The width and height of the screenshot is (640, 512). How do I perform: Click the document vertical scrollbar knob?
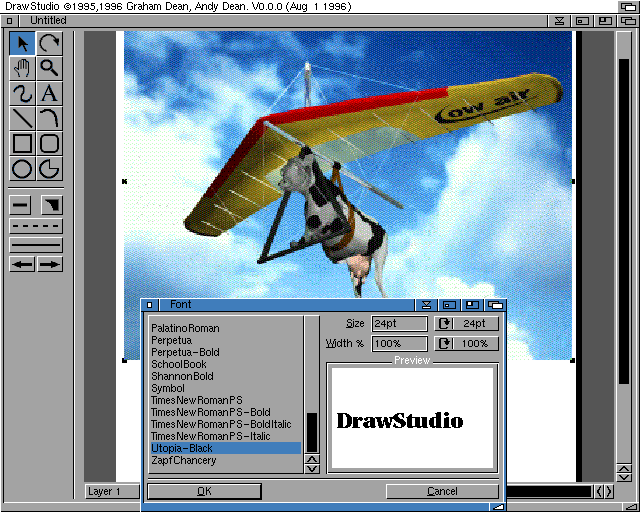tap(624, 221)
